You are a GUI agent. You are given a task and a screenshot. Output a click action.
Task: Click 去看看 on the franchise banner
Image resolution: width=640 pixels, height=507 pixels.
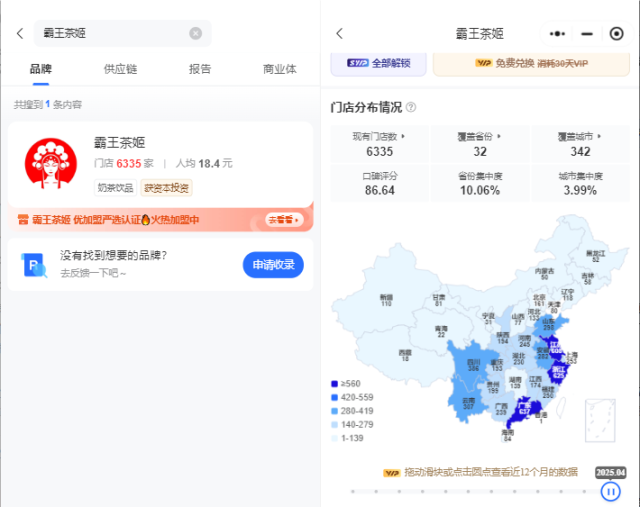284,220
